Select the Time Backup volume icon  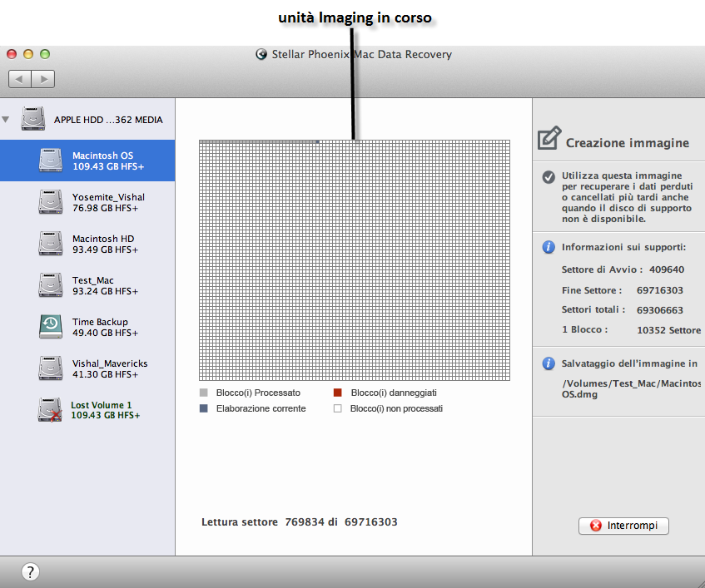50,326
